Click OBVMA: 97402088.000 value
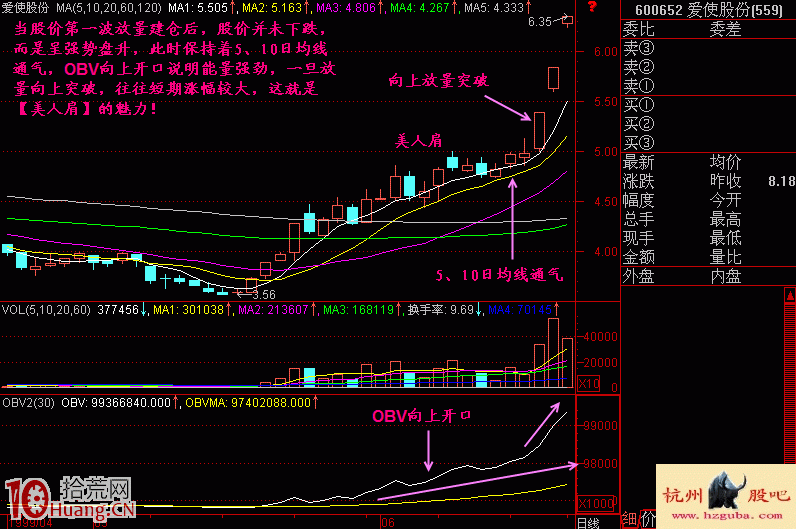 248,403
